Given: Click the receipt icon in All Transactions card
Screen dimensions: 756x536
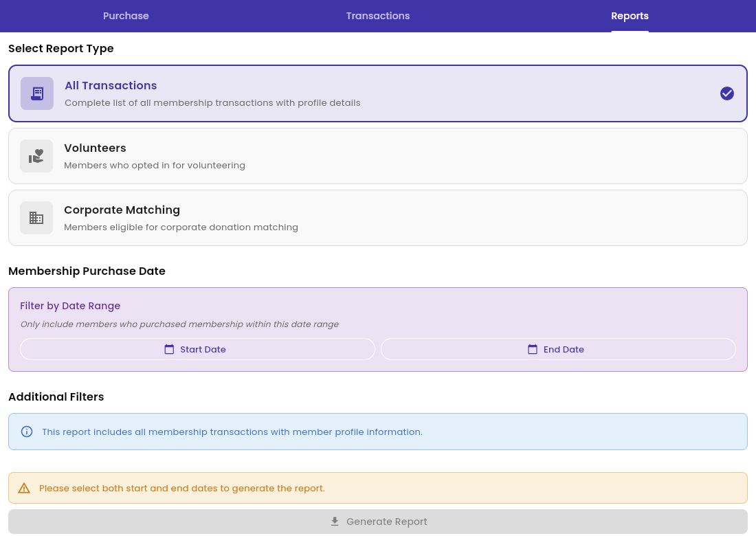Looking at the screenshot, I should tap(37, 93).
